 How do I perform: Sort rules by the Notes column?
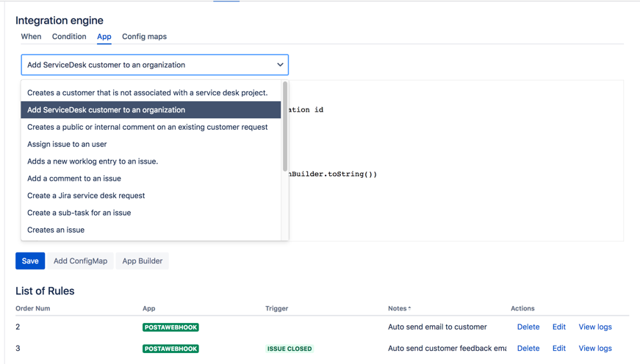(399, 308)
